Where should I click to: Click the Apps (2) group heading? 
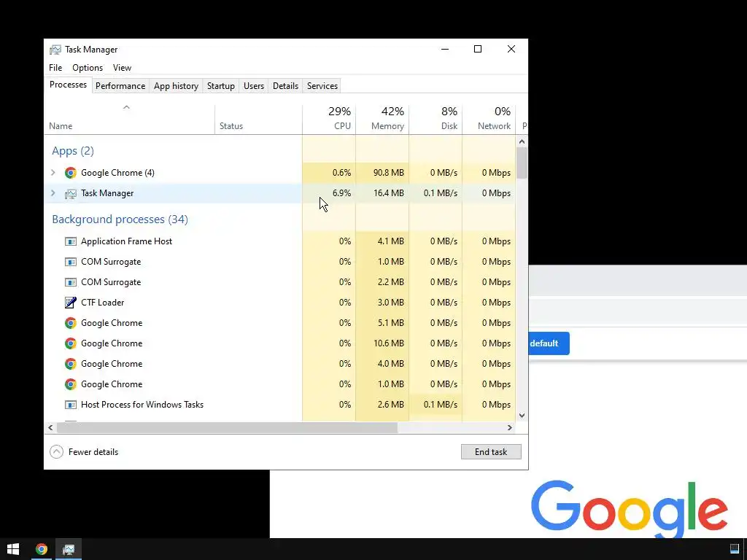(x=73, y=151)
